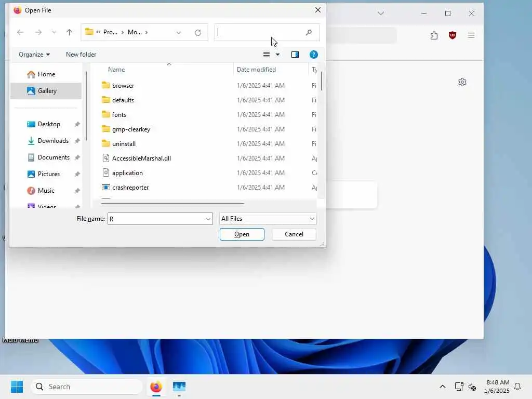Click the magnifier search icon

pos(309,32)
